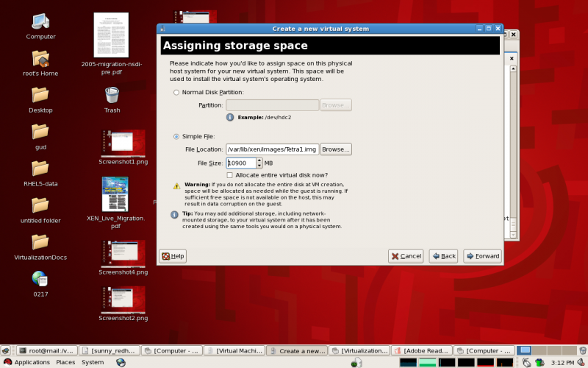Select Screenshot2.png on the desktop
This screenshot has height=368, width=588.
(123, 300)
